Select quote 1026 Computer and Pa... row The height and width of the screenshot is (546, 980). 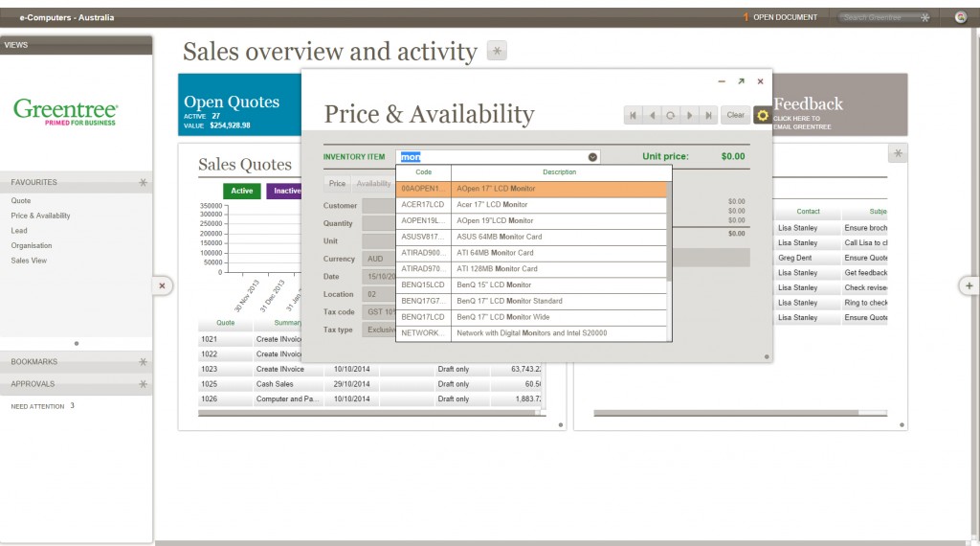[370, 399]
